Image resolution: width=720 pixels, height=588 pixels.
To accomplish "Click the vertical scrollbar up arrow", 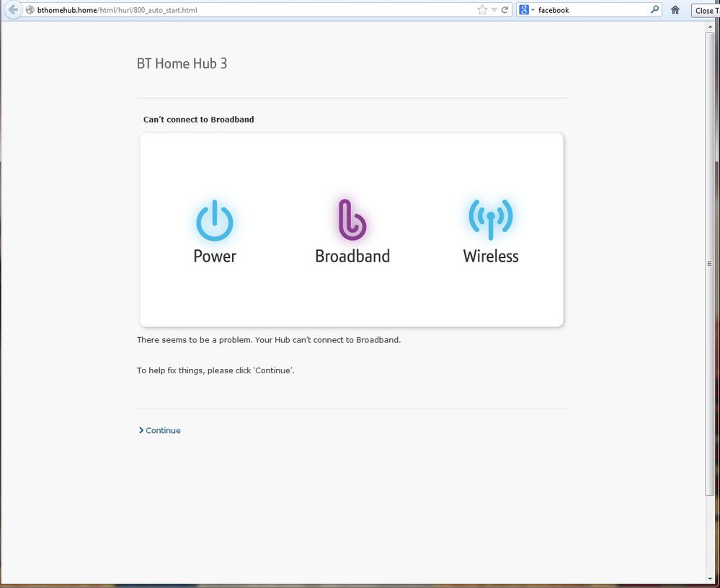I will 710,27.
